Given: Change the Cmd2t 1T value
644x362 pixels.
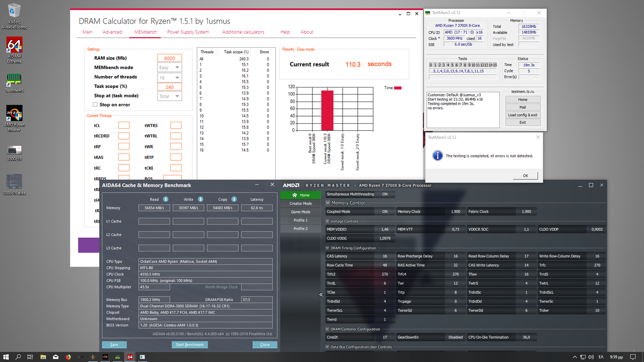Looking at the screenshot, I should pyautogui.click(x=384, y=337).
